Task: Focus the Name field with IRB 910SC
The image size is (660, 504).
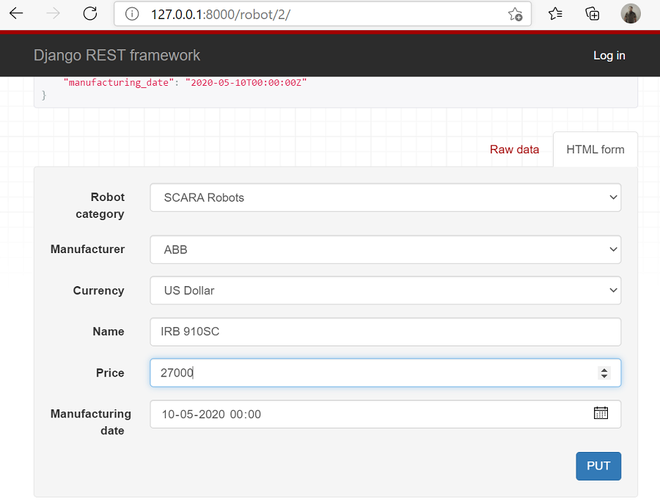Action: 385,332
